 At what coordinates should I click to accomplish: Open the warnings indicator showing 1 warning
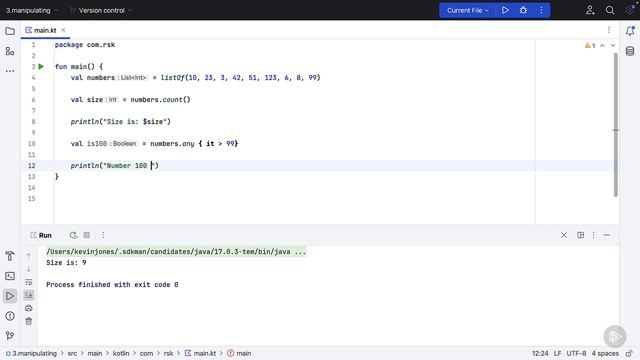click(590, 45)
